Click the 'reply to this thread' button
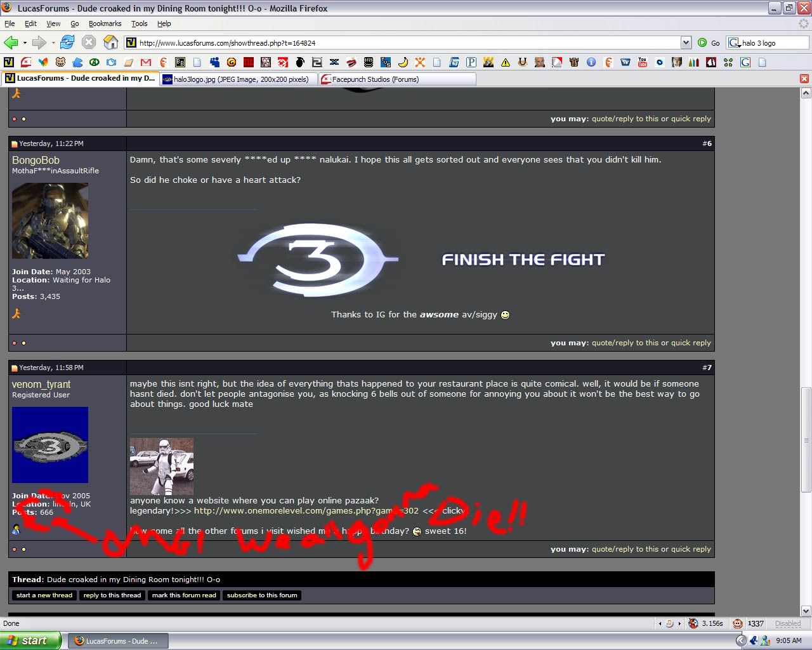 pos(112,595)
